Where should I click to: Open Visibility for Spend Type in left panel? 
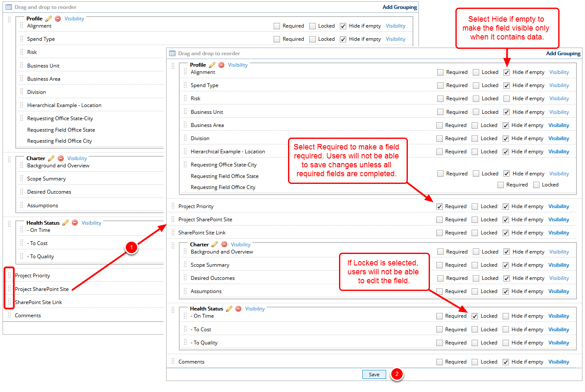[x=396, y=39]
